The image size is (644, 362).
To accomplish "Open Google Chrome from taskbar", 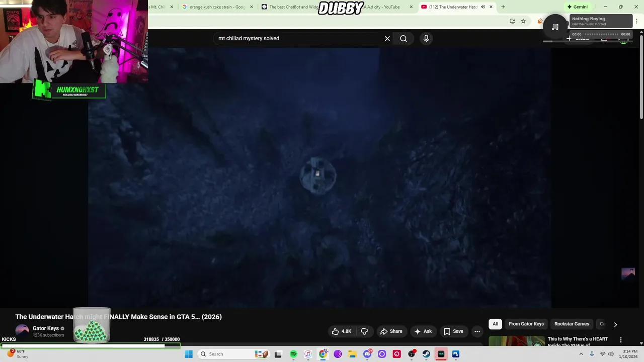I will 323,354.
